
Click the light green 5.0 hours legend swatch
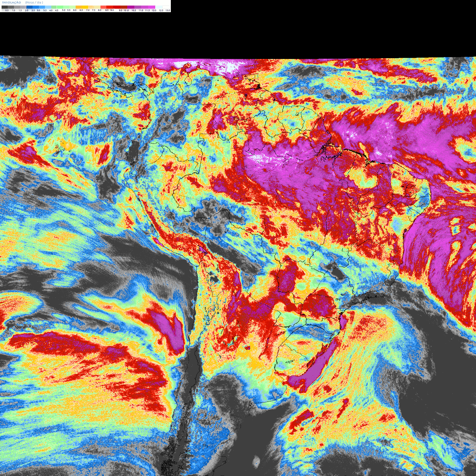point(60,7)
